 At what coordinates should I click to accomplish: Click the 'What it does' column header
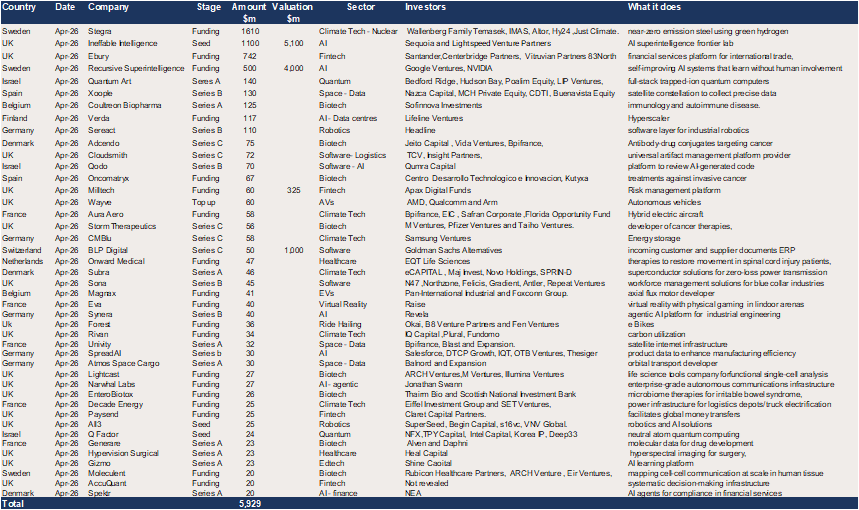[x=654, y=7]
